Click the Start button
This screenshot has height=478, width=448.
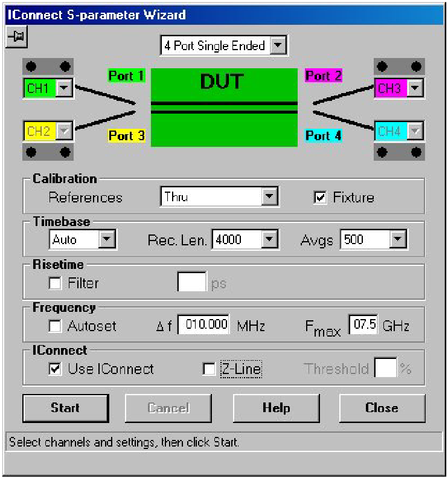(x=65, y=408)
